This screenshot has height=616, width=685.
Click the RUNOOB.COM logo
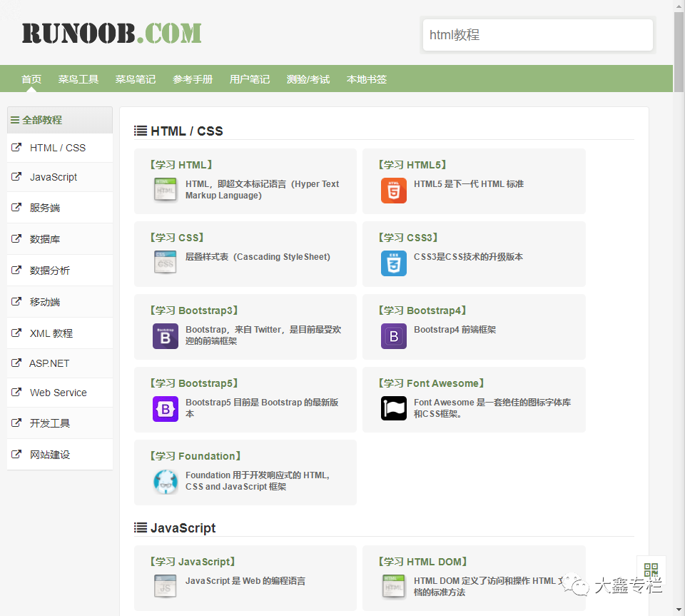112,34
